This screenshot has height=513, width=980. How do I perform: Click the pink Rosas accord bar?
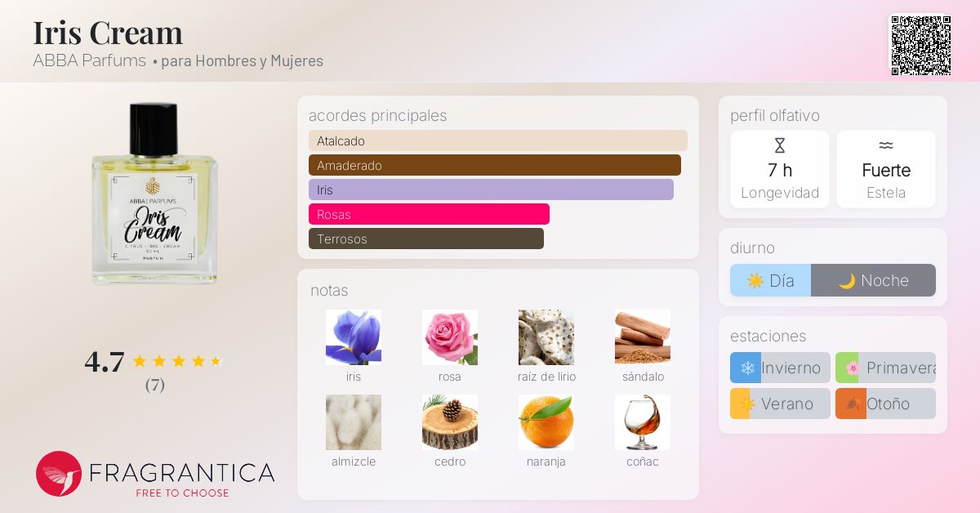click(429, 214)
